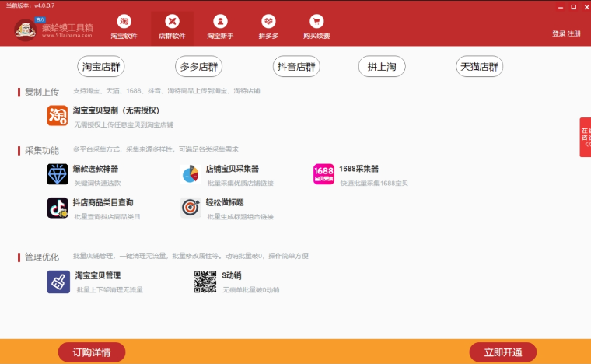Select the 多多店群 pill button
The height and width of the screenshot is (364, 591).
[x=198, y=67]
